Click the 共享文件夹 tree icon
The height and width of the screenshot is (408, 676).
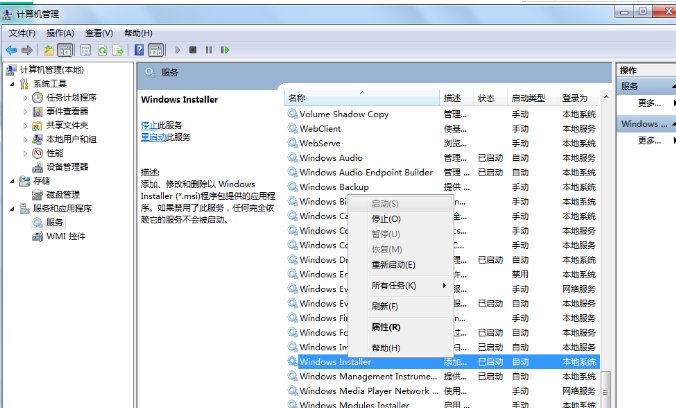pyautogui.click(x=38, y=126)
